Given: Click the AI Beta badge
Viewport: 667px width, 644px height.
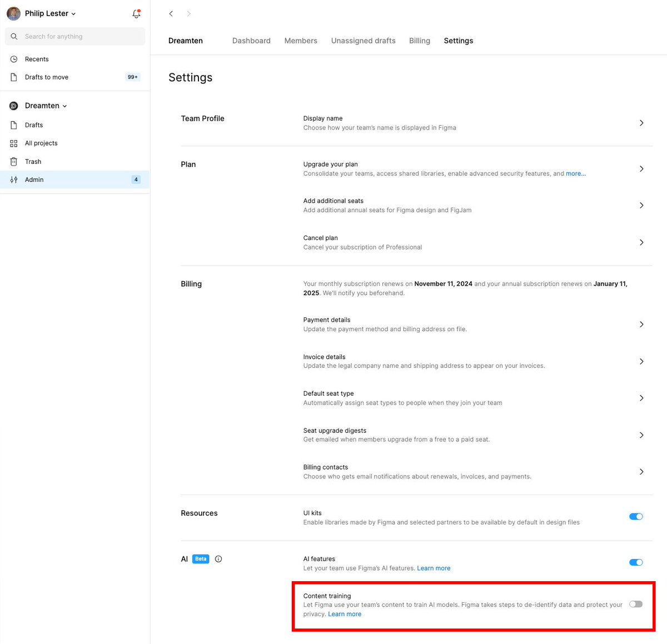Looking at the screenshot, I should point(201,559).
